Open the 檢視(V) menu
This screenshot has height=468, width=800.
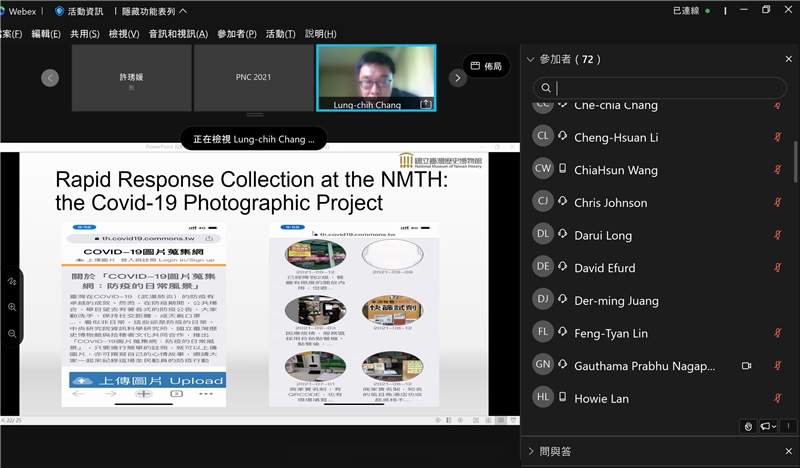(124, 34)
